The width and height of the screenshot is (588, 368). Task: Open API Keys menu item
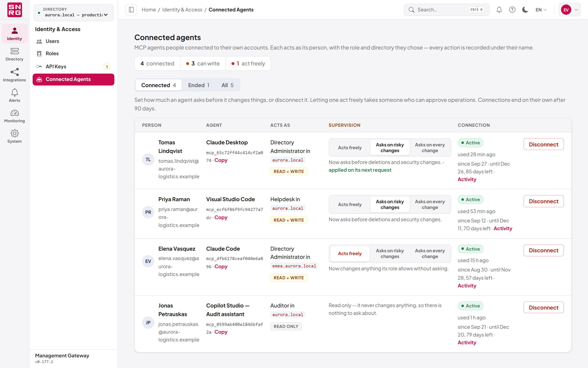pyautogui.click(x=73, y=66)
